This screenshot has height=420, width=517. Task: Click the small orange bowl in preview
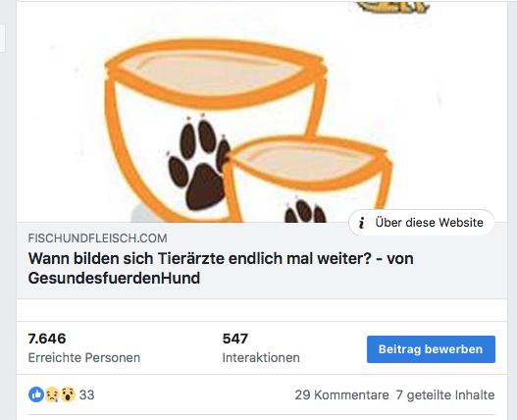308,180
